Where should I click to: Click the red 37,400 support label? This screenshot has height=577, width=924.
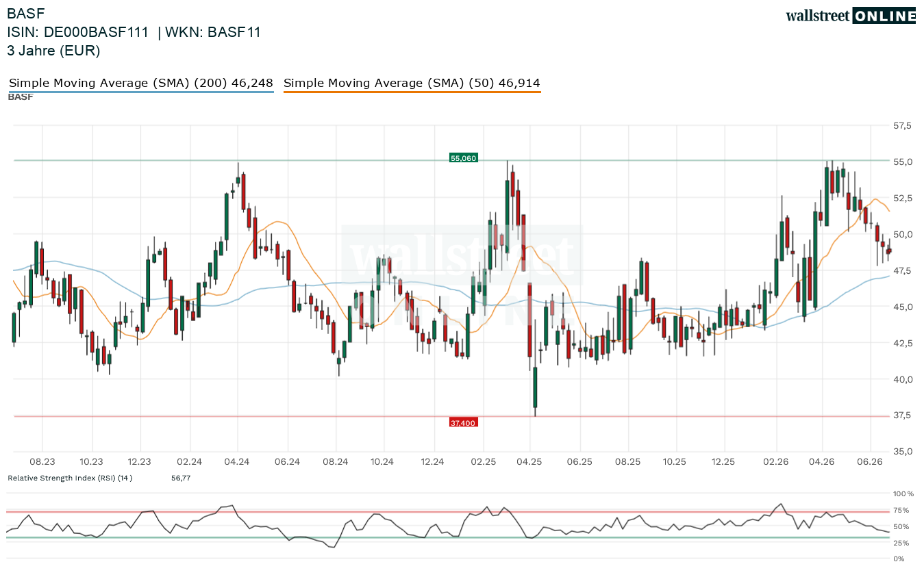[x=463, y=423]
